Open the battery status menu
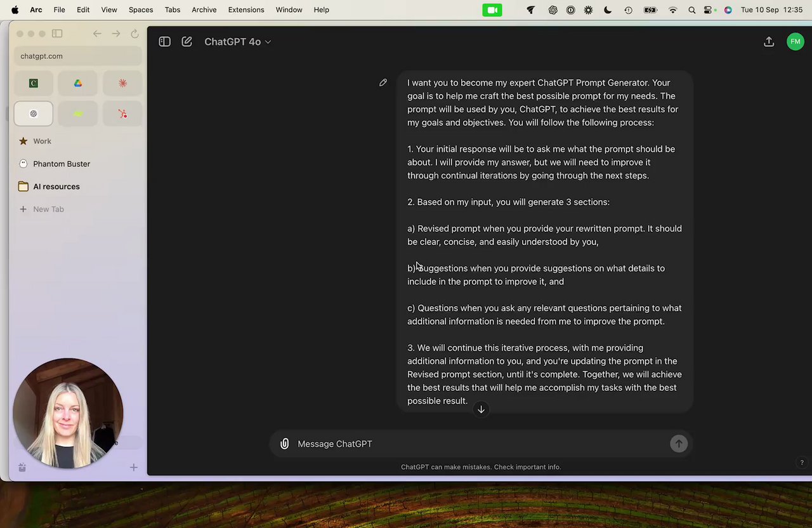812x528 pixels. (x=650, y=10)
